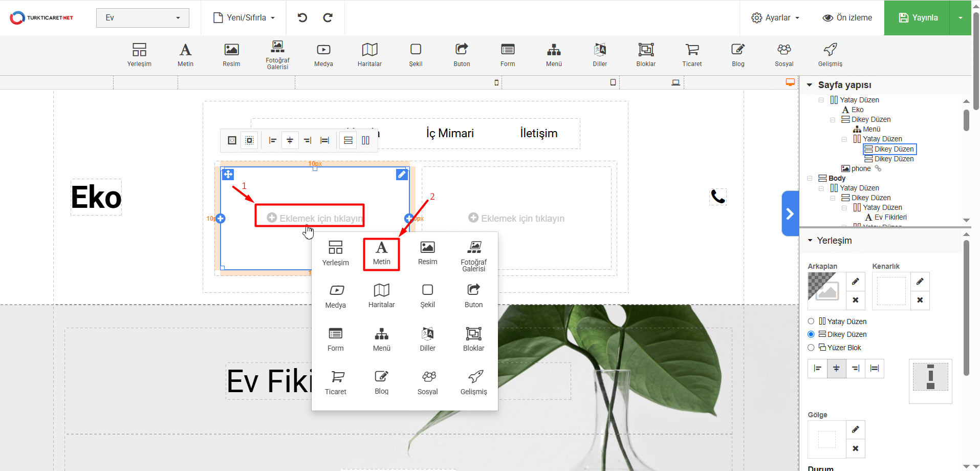Click the blue pencil edit icon on selected block

[x=402, y=175]
